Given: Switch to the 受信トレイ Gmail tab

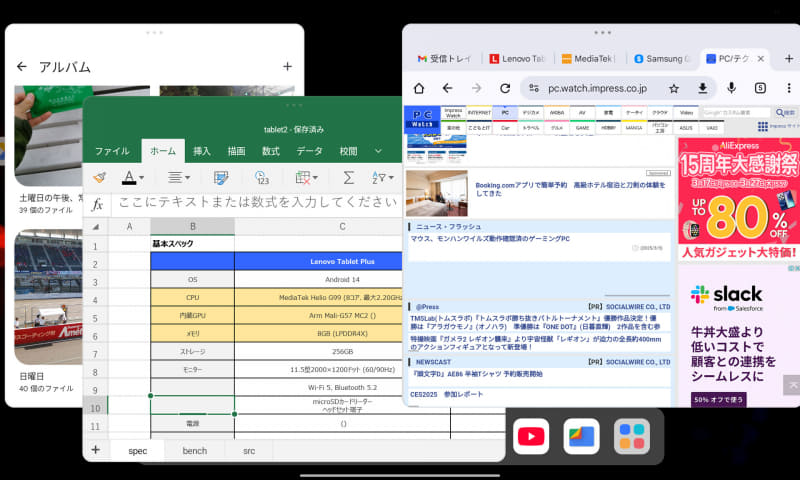Looking at the screenshot, I should pyautogui.click(x=444, y=59).
